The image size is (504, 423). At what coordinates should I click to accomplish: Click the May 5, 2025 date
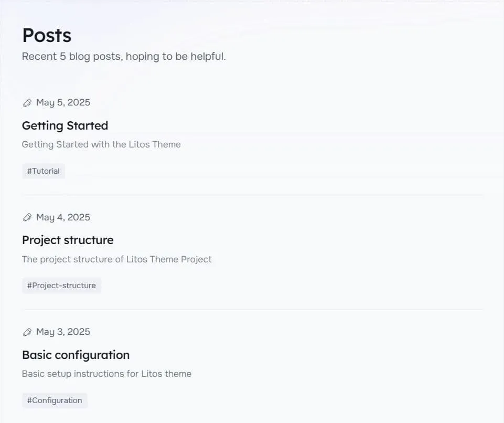pos(63,102)
